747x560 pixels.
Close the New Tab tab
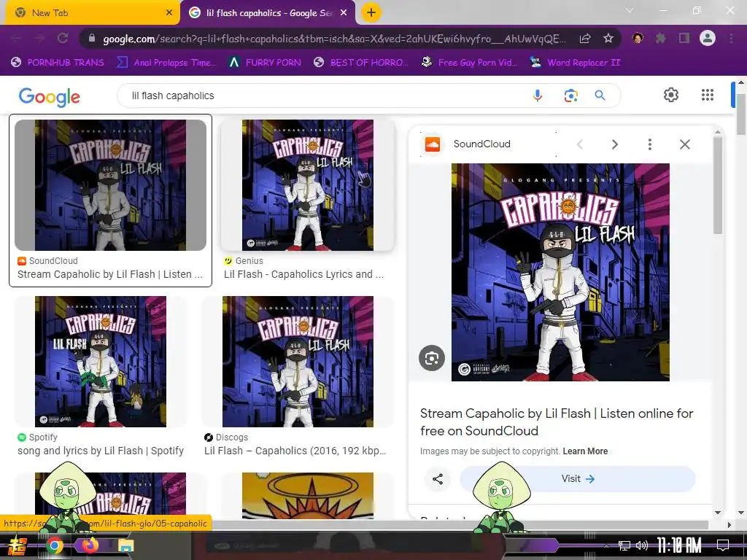169,13
